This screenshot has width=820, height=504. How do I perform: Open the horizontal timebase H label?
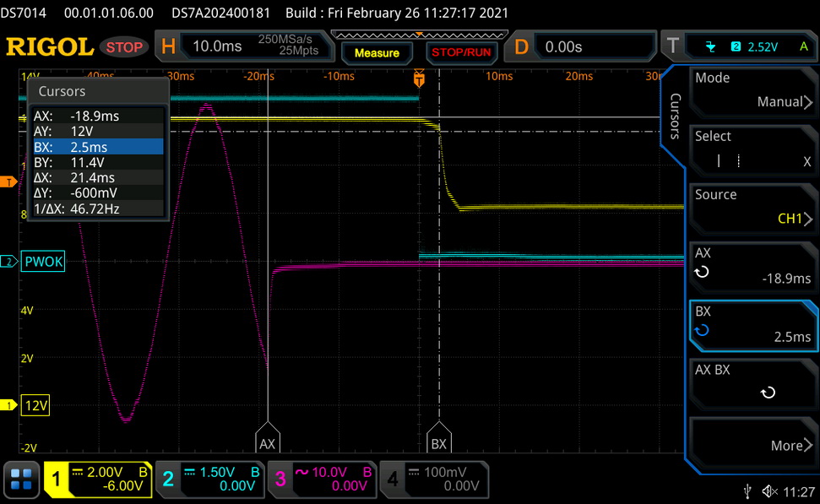(168, 46)
